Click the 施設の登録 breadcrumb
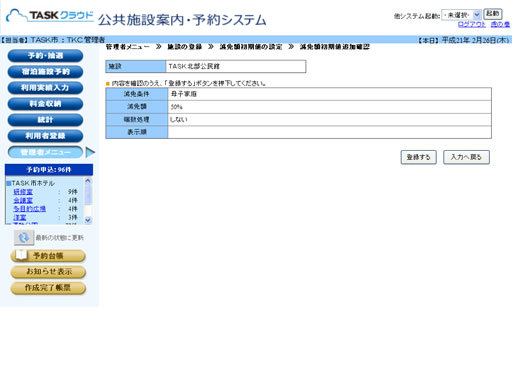The height and width of the screenshot is (384, 512). [x=185, y=47]
